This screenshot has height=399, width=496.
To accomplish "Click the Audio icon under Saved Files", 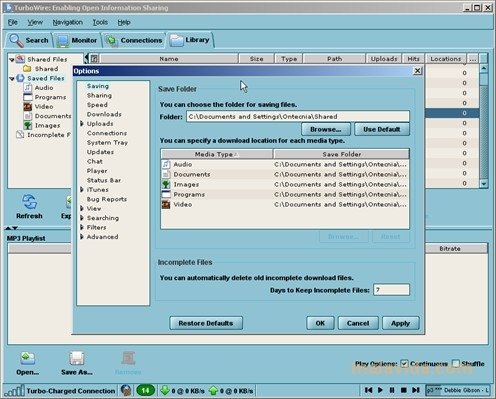I will tap(28, 88).
